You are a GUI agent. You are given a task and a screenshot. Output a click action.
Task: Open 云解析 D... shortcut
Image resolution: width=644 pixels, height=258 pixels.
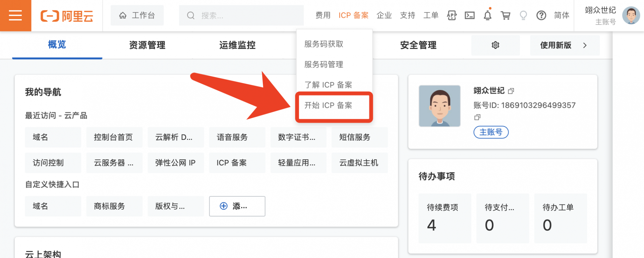coord(176,137)
